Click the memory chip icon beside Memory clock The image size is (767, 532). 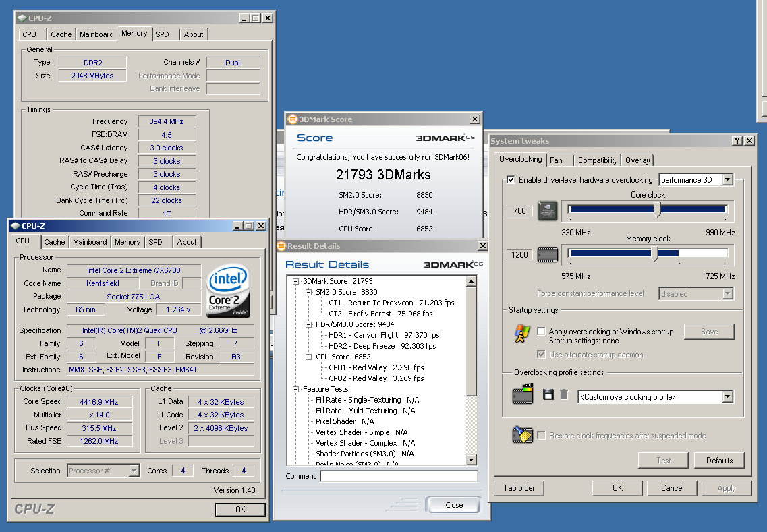(x=547, y=255)
